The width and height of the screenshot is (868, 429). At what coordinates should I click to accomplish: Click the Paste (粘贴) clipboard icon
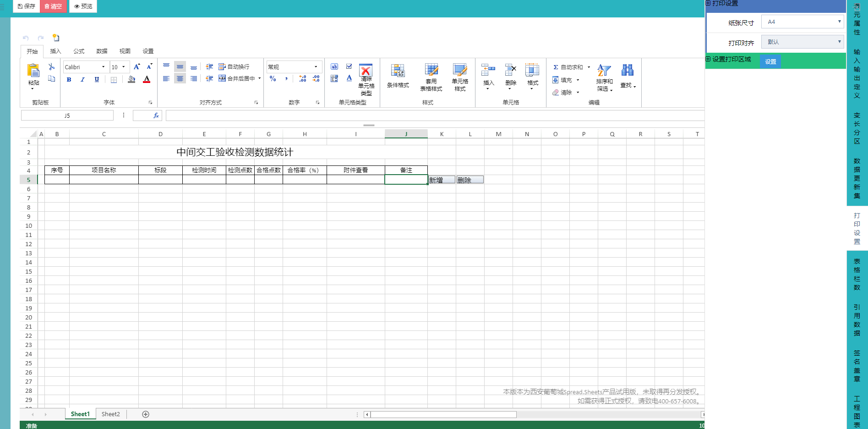33,71
